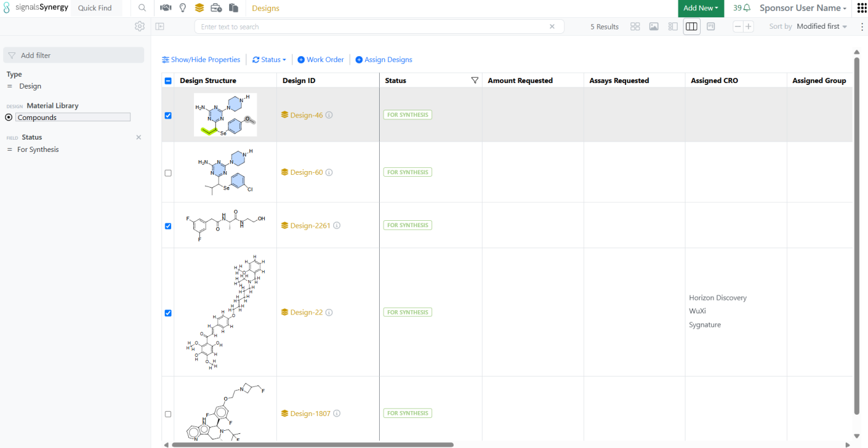Collapse the filter side panel

[160, 27]
